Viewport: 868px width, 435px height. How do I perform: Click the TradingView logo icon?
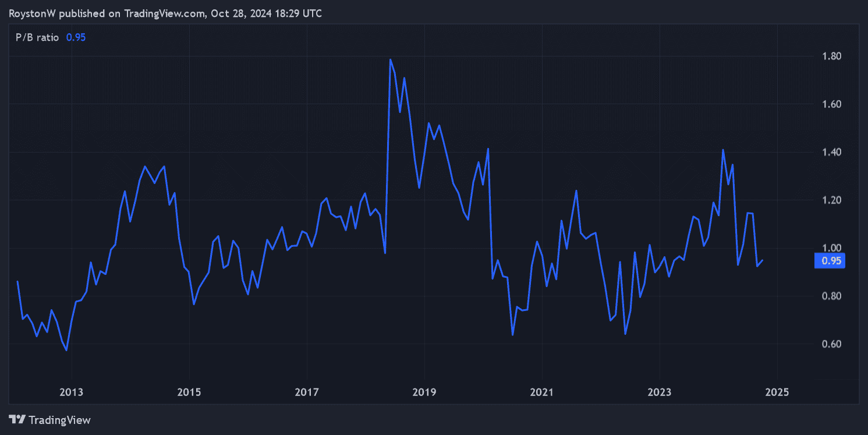(x=17, y=419)
